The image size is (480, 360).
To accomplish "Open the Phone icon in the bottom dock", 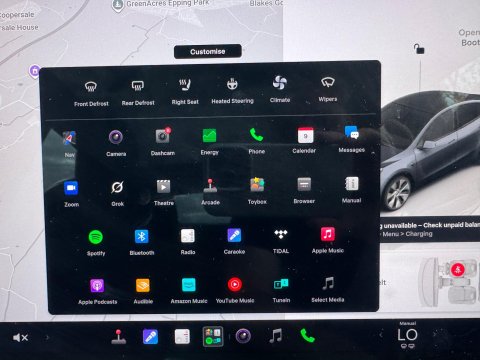I will click(x=307, y=336).
